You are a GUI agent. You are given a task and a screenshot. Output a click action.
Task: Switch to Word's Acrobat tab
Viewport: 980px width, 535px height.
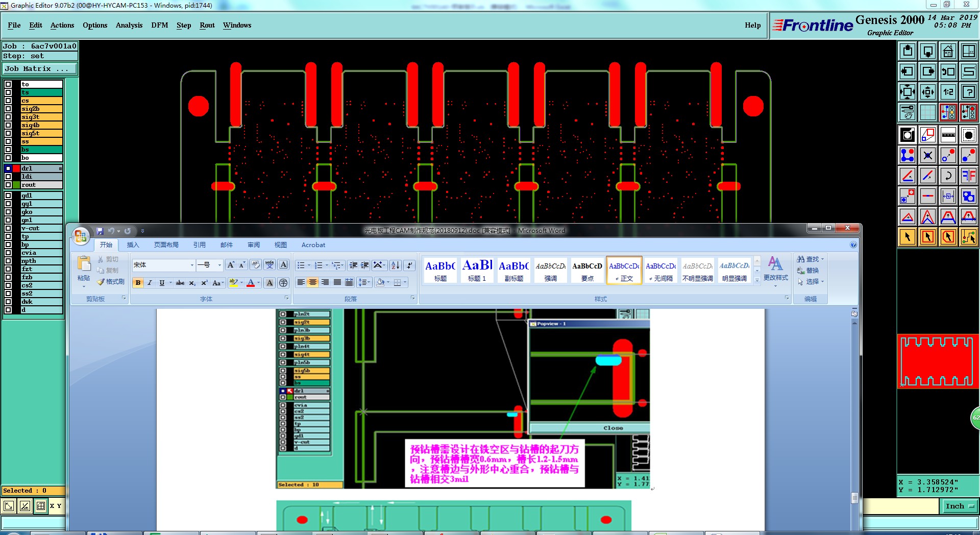tap(313, 245)
